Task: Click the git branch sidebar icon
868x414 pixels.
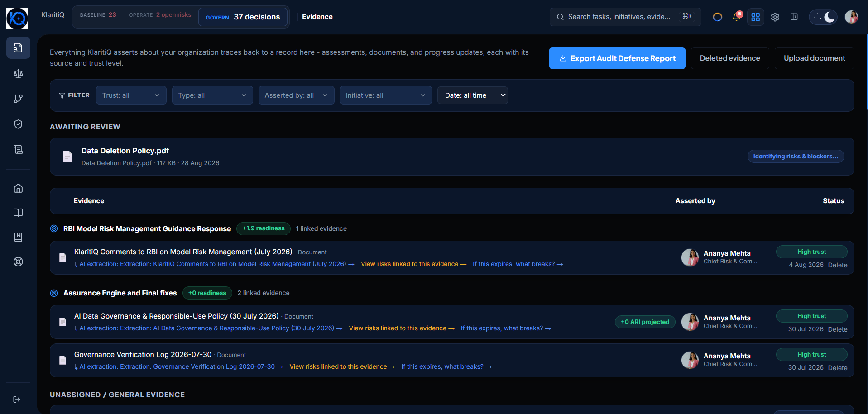Action: pyautogui.click(x=18, y=99)
